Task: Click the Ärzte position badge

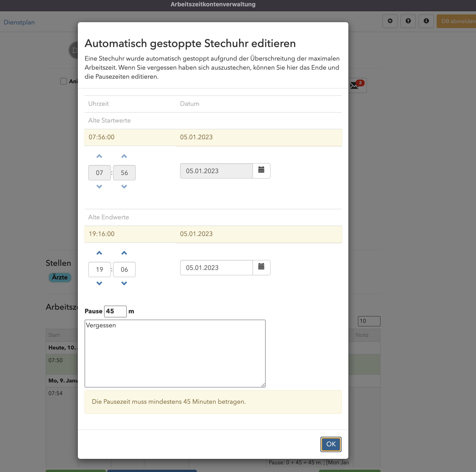Action: pyautogui.click(x=60, y=277)
